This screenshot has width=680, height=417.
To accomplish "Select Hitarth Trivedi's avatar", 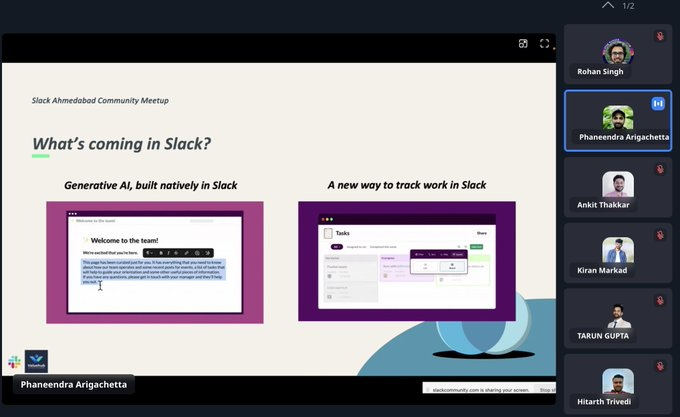I will click(618, 381).
